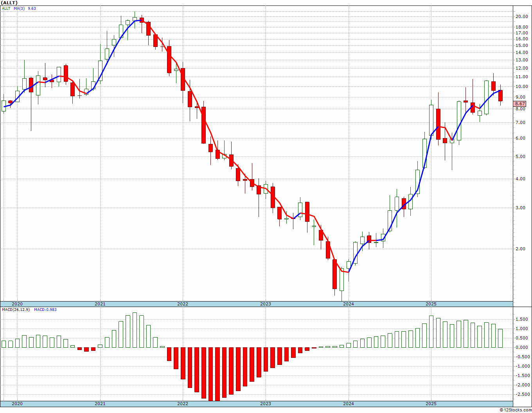Click the 12.00 price axis label
The width and height of the screenshot is (532, 413).
(x=521, y=68)
